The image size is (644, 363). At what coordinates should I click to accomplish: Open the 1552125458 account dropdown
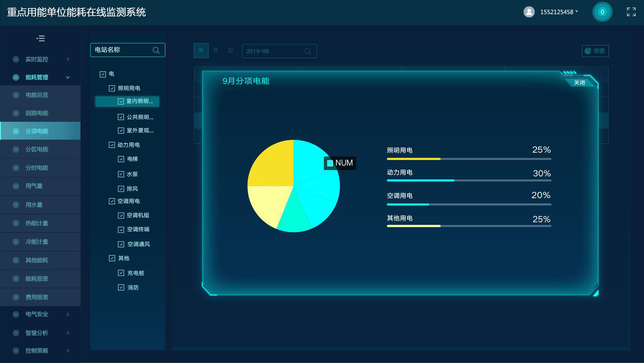pyautogui.click(x=559, y=12)
